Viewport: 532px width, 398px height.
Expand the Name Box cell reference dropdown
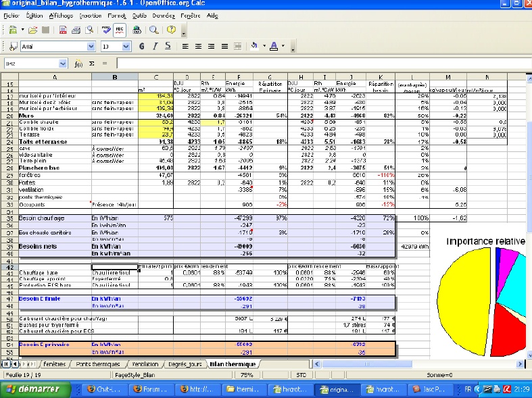point(63,64)
